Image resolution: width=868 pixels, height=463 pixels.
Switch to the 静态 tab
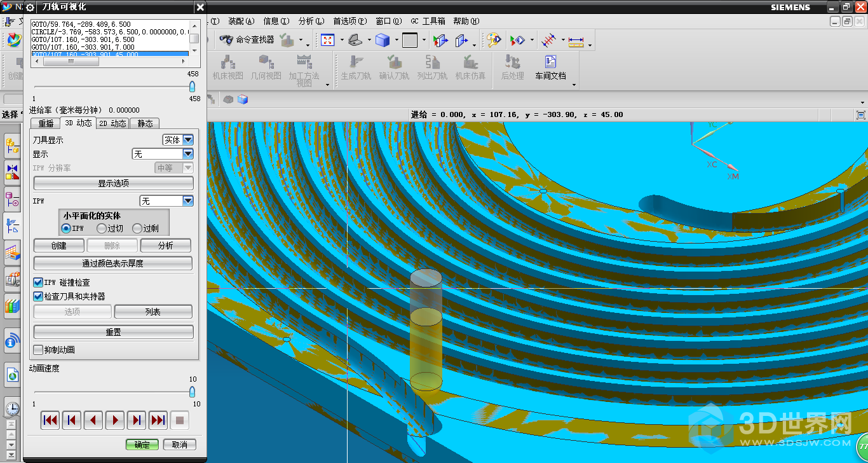145,123
